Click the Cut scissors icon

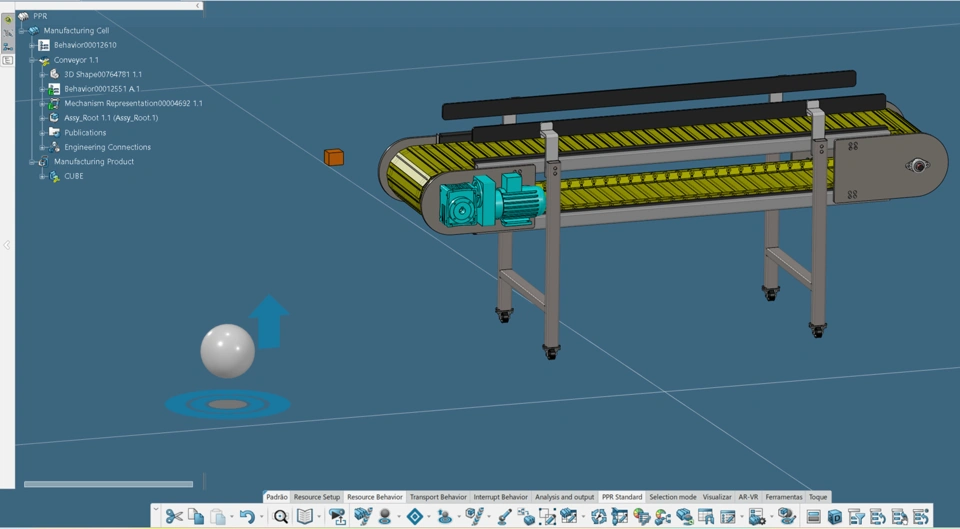(x=174, y=516)
